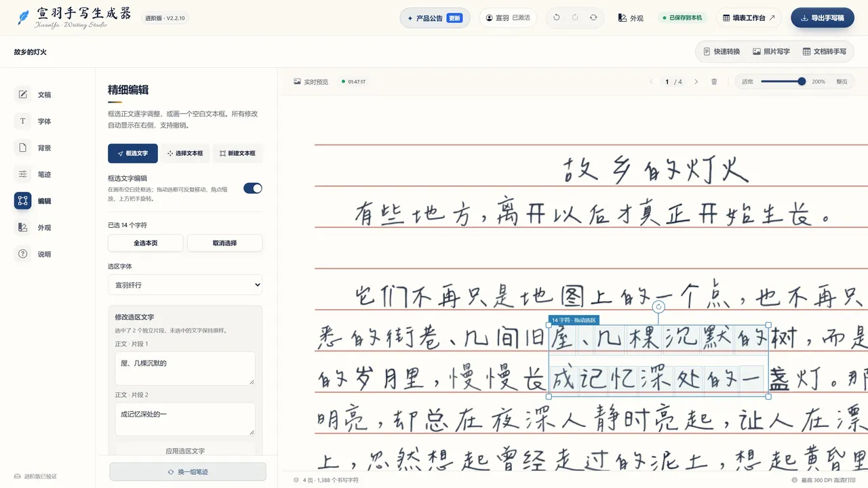Click the zoom slider handle
Image resolution: width=868 pixels, height=488 pixels.
point(802,81)
